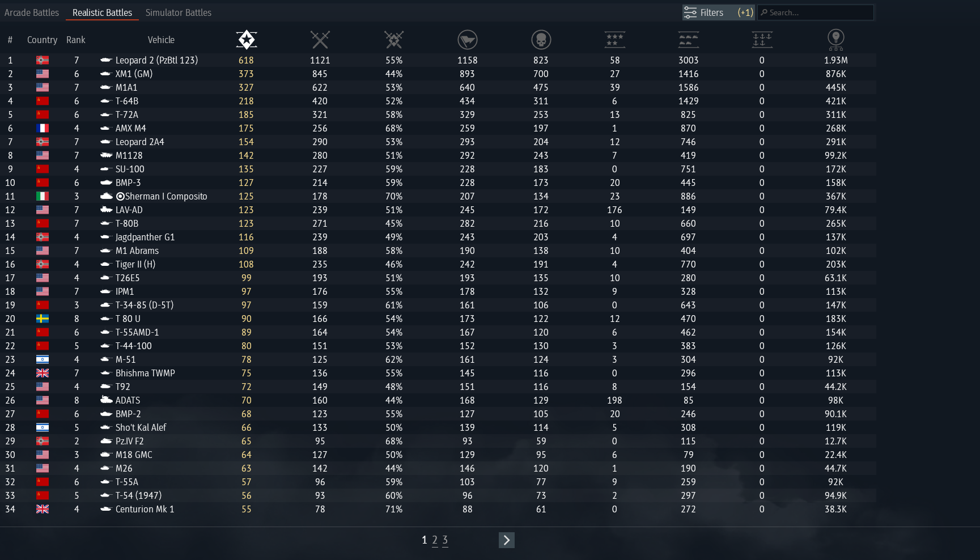Sort by the skull deaths column icon
Screen dimensions: 980x560
pos(541,40)
